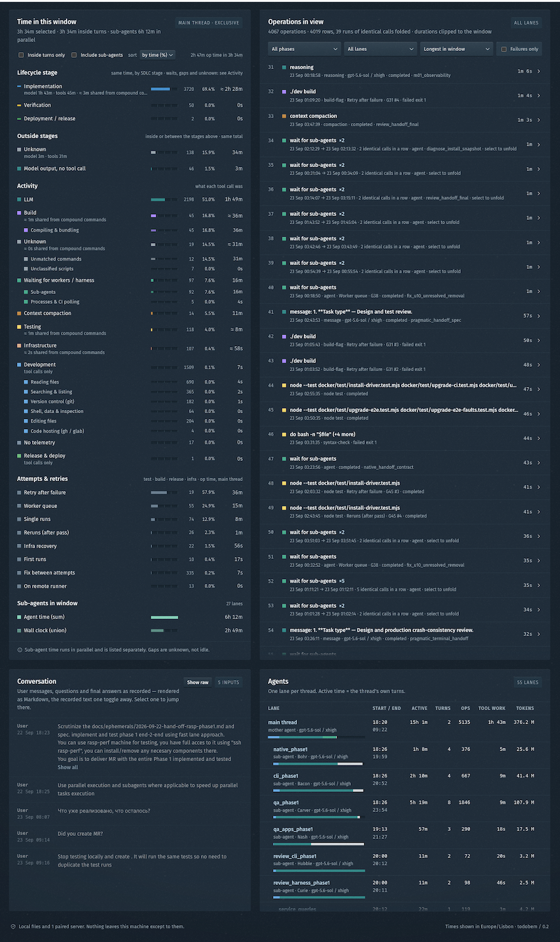Select the LLM activity row
This screenshot has height=942, width=560.
pyautogui.click(x=130, y=200)
